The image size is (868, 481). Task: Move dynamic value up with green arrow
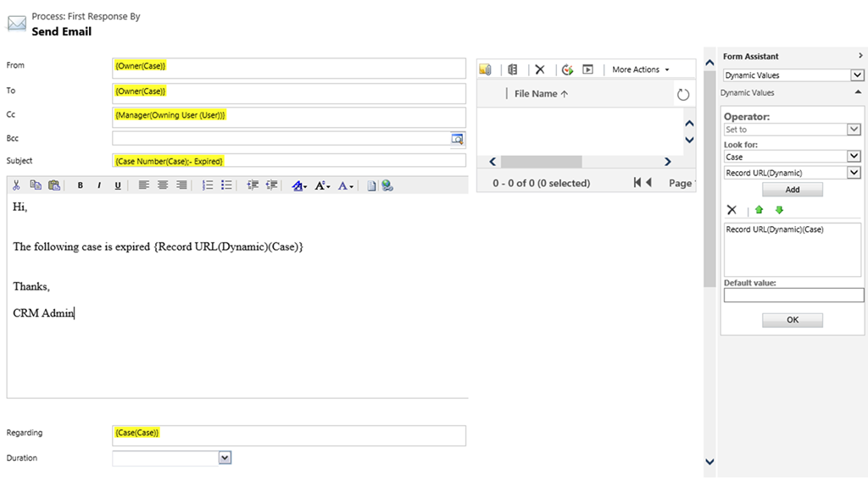pyautogui.click(x=759, y=210)
